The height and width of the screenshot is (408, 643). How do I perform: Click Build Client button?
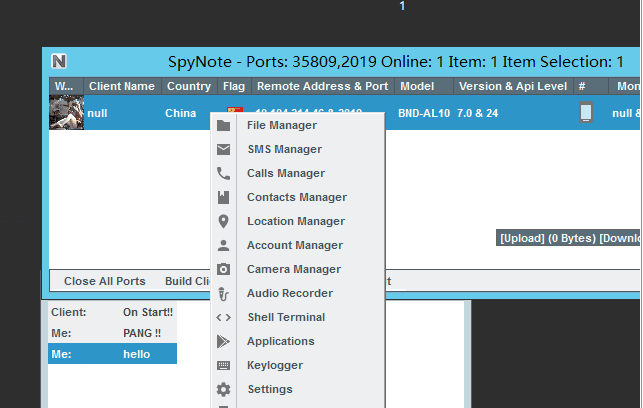point(188,281)
